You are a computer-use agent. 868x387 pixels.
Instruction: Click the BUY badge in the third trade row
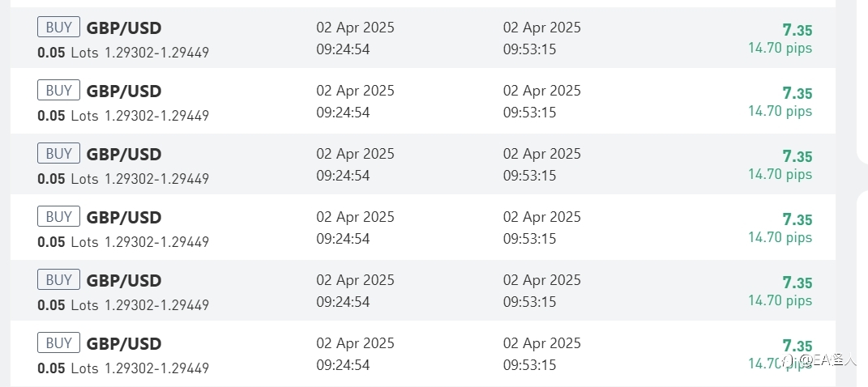[58, 153]
